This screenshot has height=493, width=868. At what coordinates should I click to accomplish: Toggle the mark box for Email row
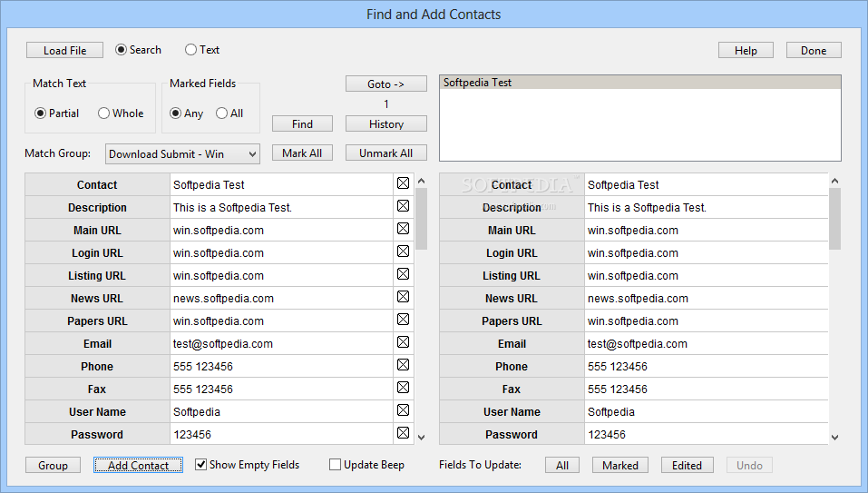tap(403, 341)
